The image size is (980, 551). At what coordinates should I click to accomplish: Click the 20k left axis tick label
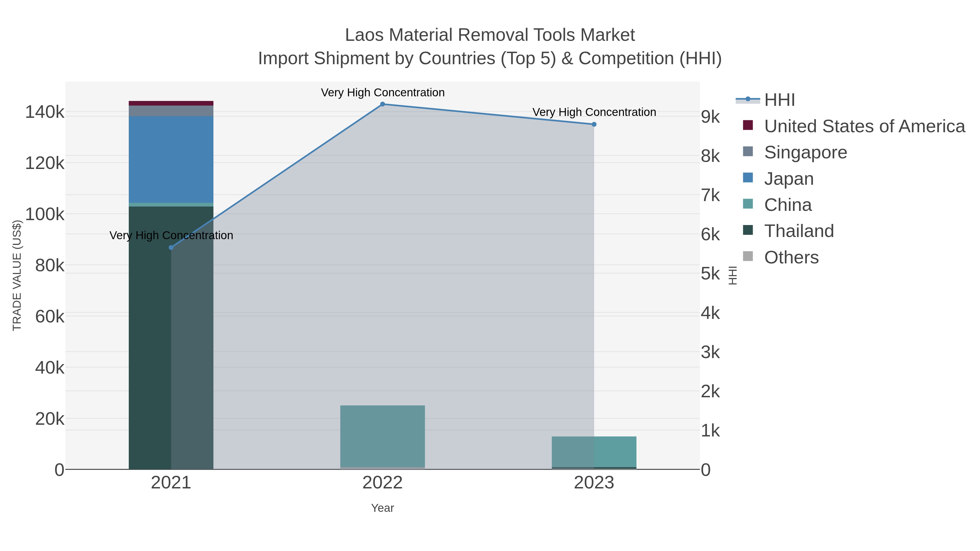pyautogui.click(x=50, y=419)
